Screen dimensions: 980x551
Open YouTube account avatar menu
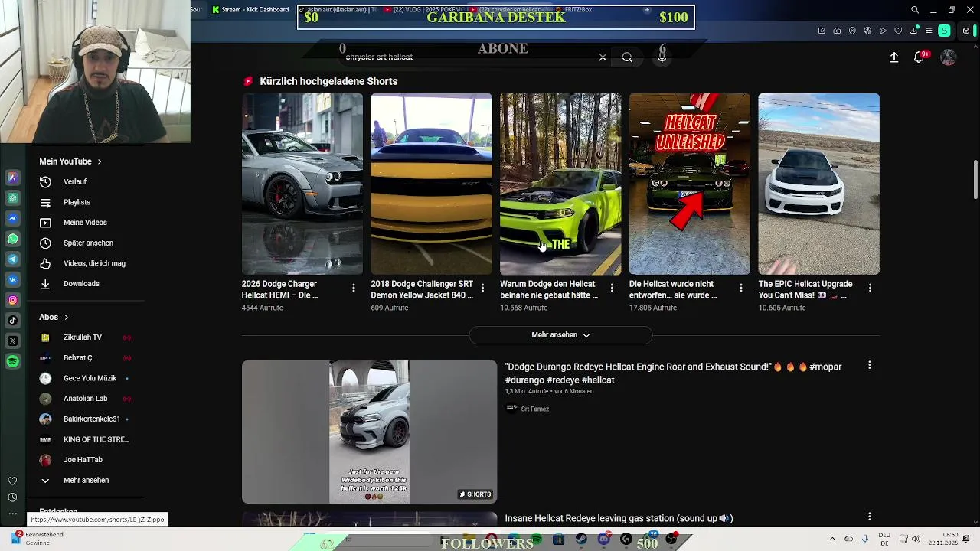(948, 57)
